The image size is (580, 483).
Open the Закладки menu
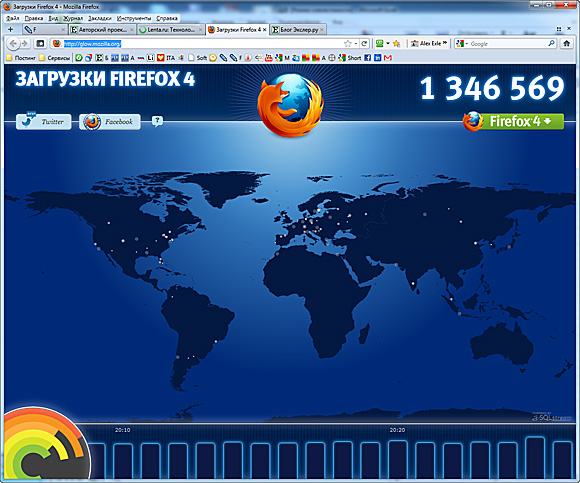point(100,18)
